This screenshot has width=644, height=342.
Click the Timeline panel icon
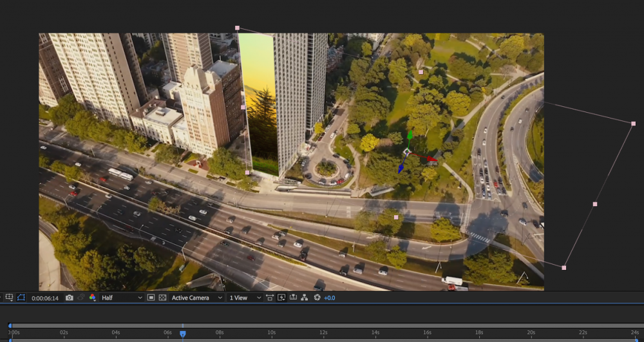(293, 298)
